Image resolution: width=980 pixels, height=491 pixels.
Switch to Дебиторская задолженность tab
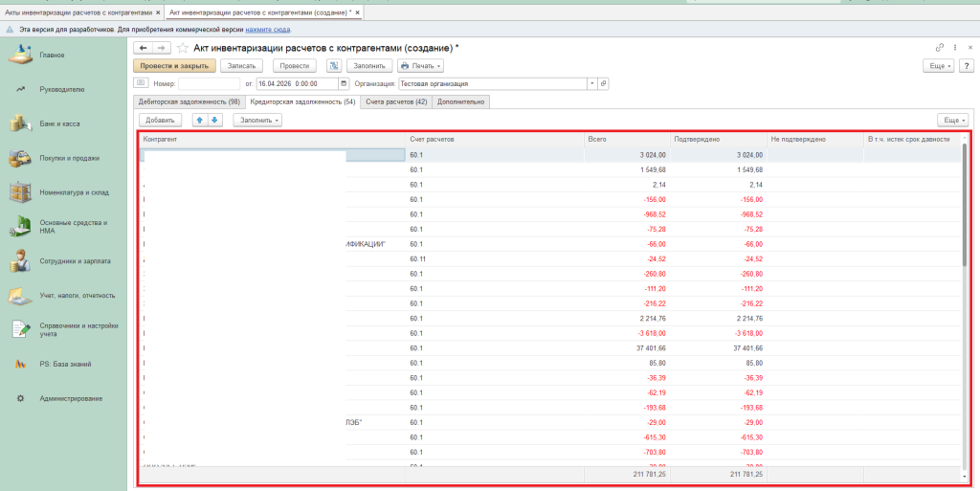tap(189, 101)
